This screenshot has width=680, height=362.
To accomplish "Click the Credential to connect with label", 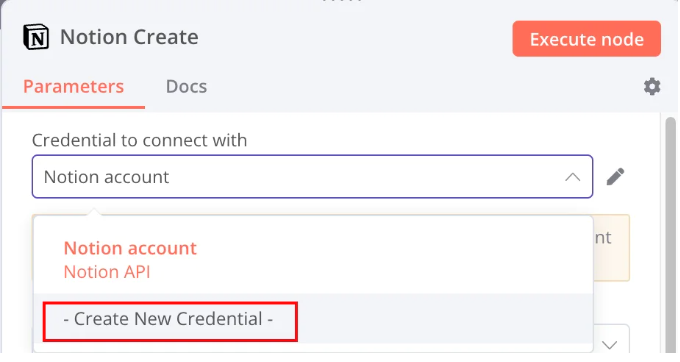I will point(139,140).
